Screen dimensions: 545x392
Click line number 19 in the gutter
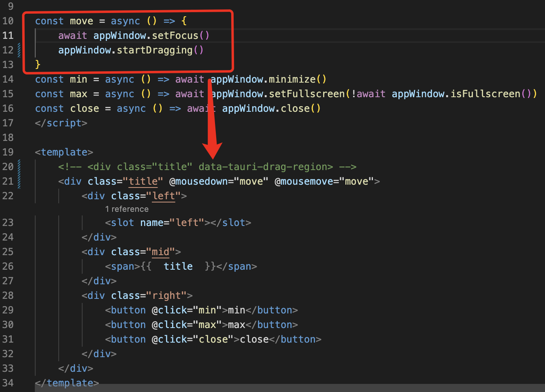(x=8, y=152)
